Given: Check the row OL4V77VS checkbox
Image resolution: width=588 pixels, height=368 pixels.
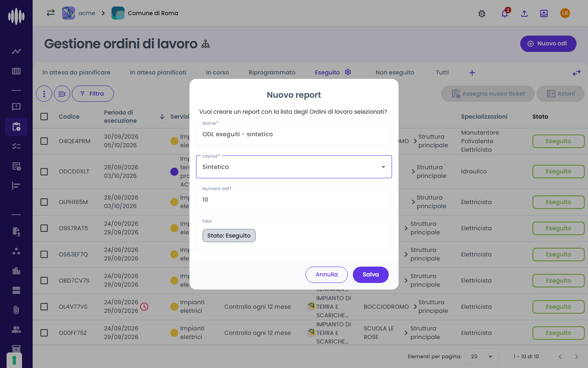Looking at the screenshot, I should point(44,307).
